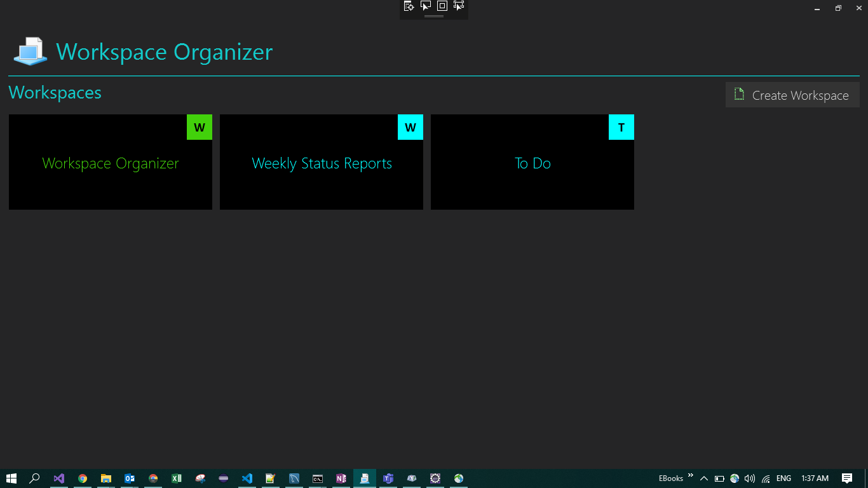The height and width of the screenshot is (488, 868).
Task: Click the T badge on To Do
Action: point(621,127)
